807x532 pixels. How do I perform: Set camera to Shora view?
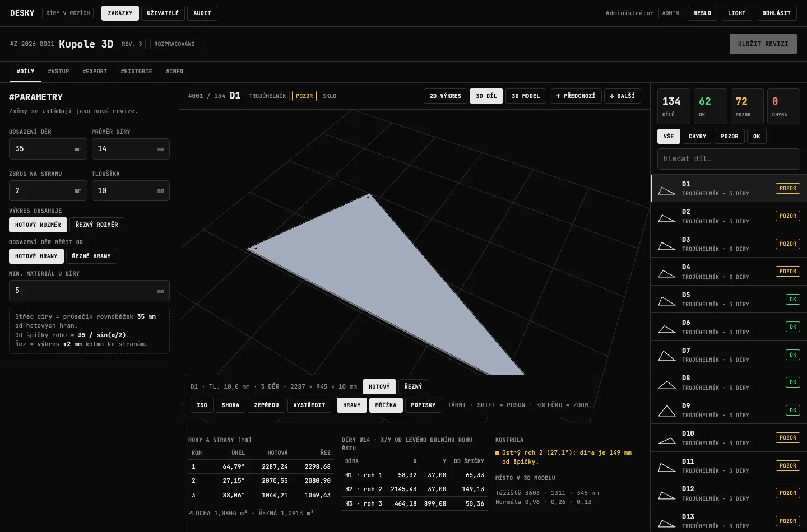click(x=230, y=405)
